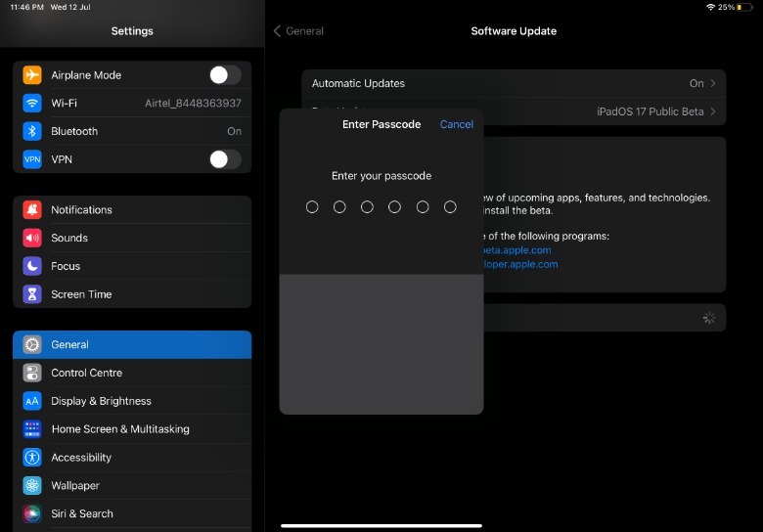Tap the Control Centre switches icon
Viewport: 763px width, 532px height.
click(32, 373)
